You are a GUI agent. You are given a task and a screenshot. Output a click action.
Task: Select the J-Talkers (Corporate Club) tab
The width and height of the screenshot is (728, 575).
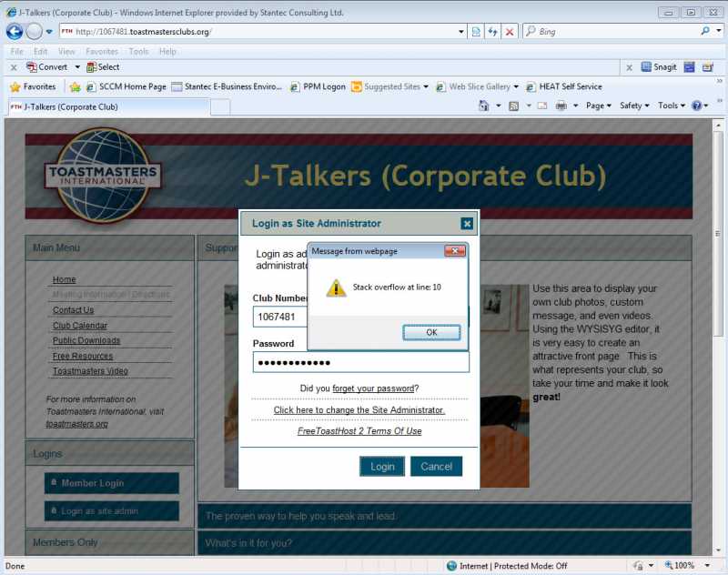[109, 107]
